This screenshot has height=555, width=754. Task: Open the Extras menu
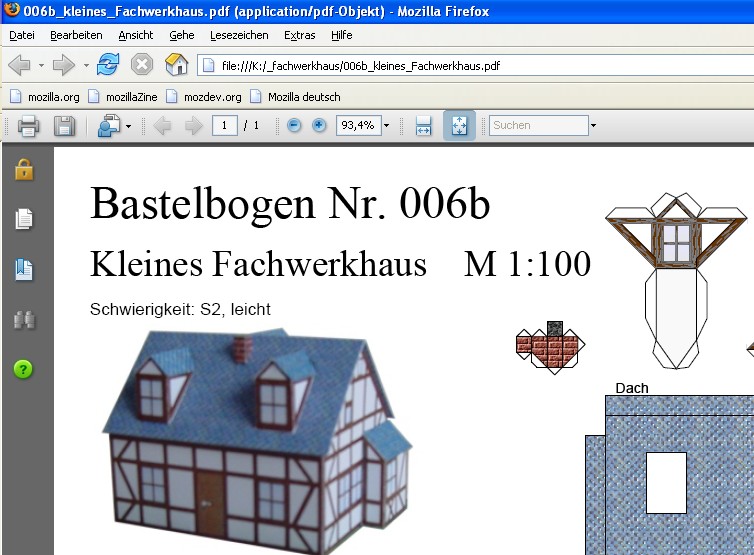pos(300,35)
